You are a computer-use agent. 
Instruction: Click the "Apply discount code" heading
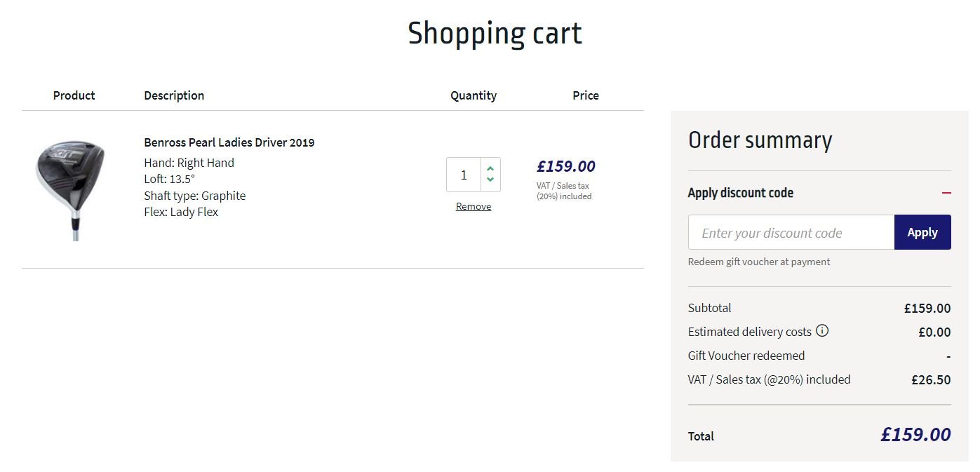click(741, 193)
